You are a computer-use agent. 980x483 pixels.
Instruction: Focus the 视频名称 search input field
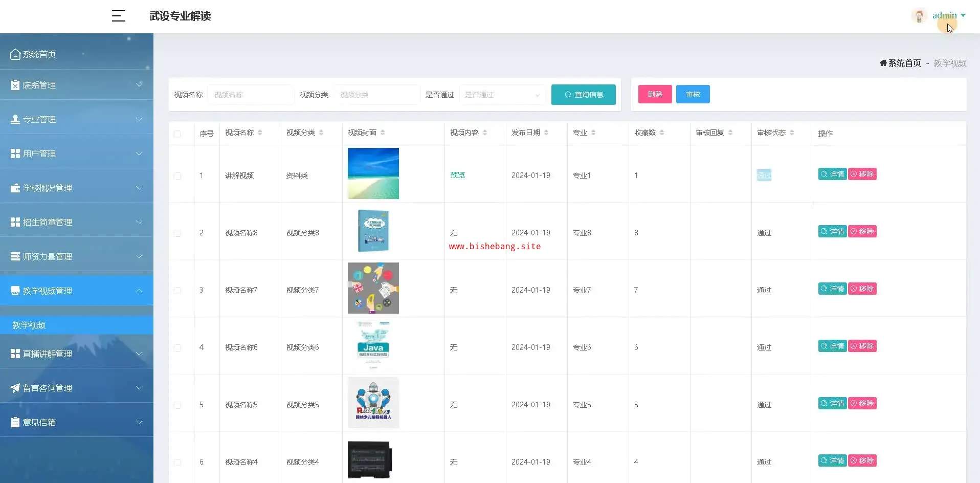point(251,95)
